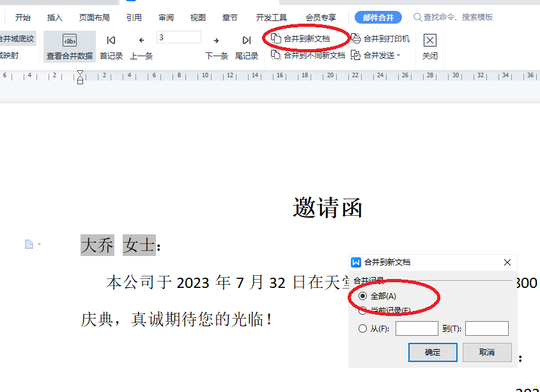Image resolution: width=540 pixels, height=392 pixels.
Task: Click 合并到打印机 print merge
Action: click(x=380, y=38)
